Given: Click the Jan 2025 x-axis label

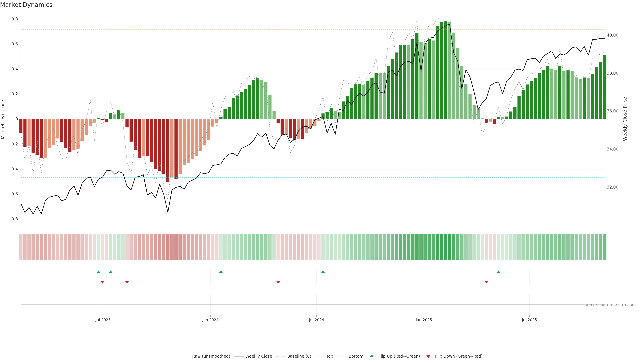Looking at the screenshot, I should tap(424, 320).
